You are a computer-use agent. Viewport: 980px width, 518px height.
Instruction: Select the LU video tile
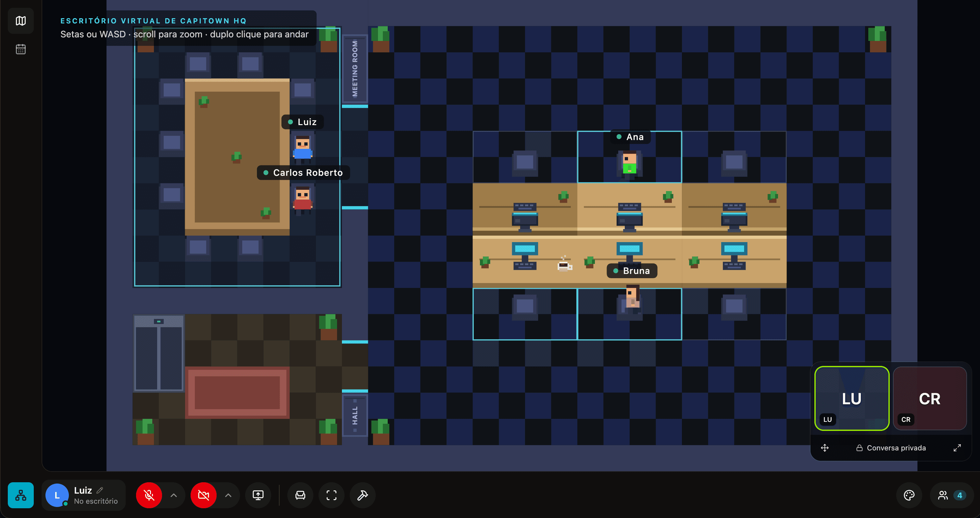(851, 398)
